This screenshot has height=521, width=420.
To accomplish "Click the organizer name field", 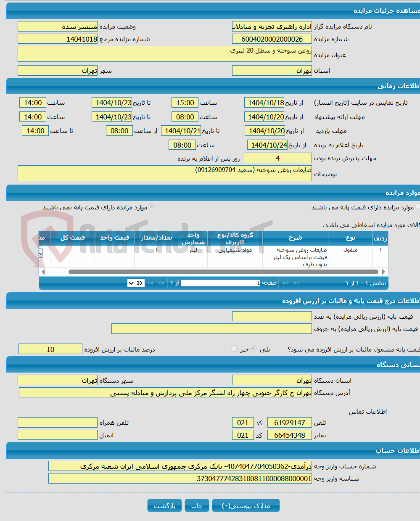I will pyautogui.click(x=272, y=26).
